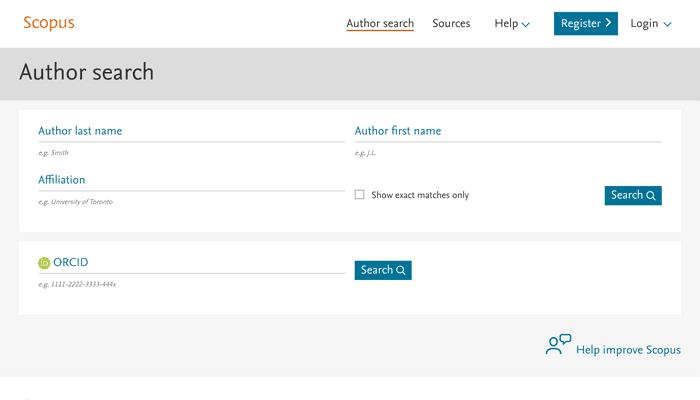Focus the ORCID input field

click(191, 262)
